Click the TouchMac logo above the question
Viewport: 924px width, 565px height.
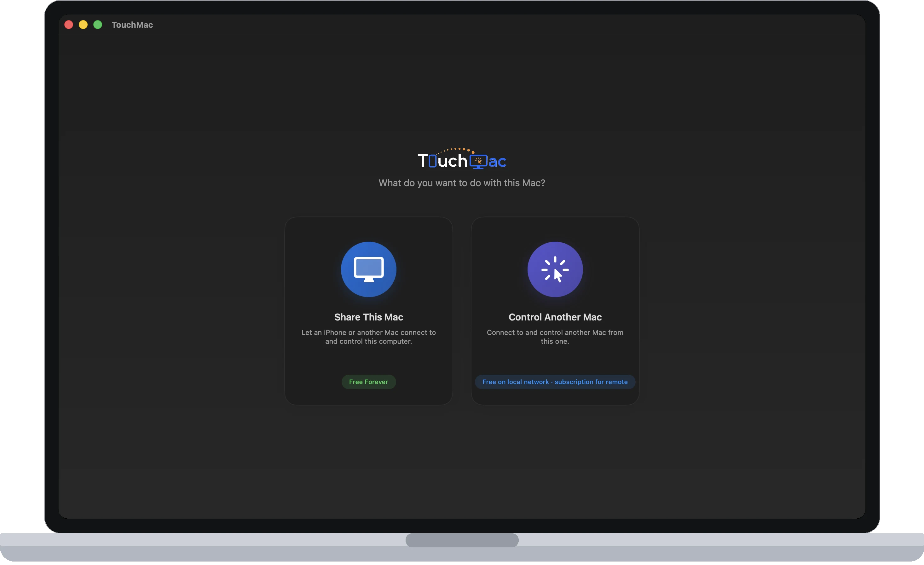coord(462,159)
